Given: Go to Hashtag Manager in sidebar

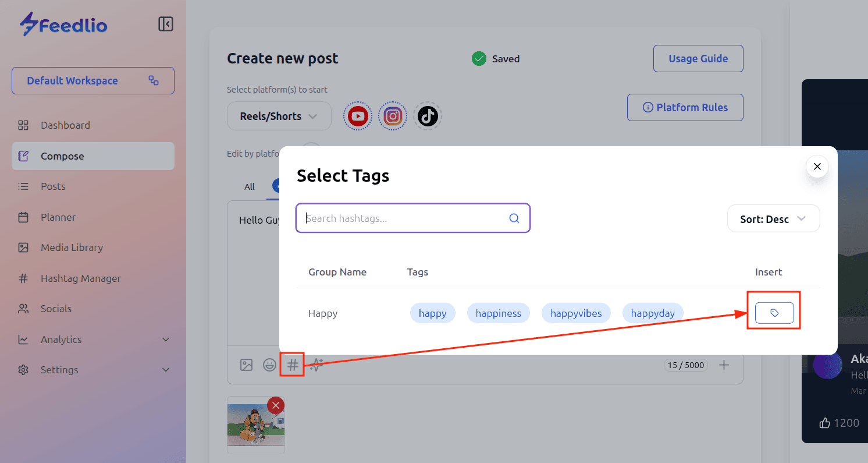Looking at the screenshot, I should tap(81, 278).
